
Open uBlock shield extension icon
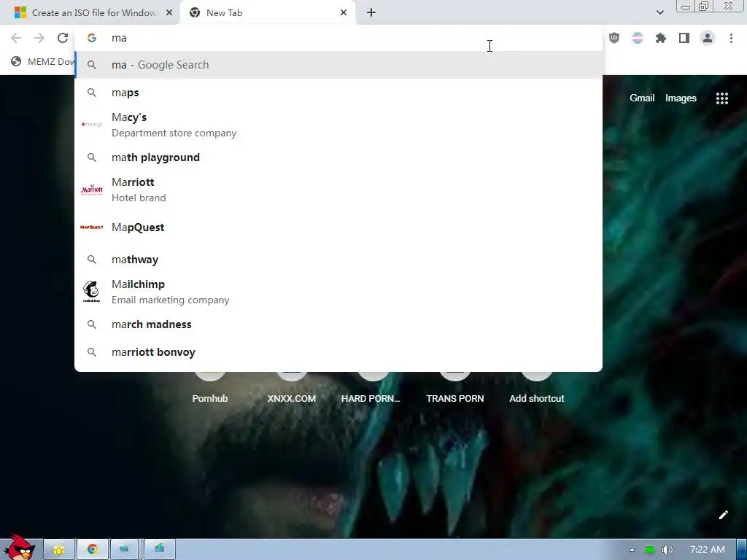coord(614,38)
